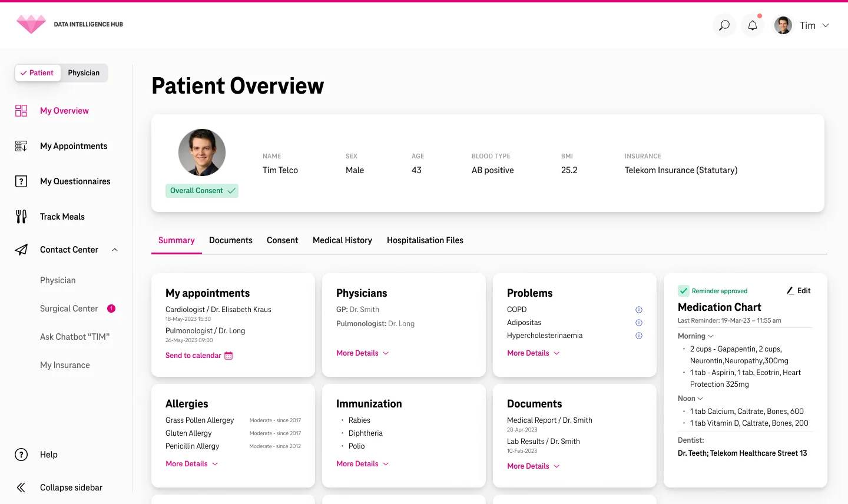Click the info icon next to COPD

pos(639,310)
